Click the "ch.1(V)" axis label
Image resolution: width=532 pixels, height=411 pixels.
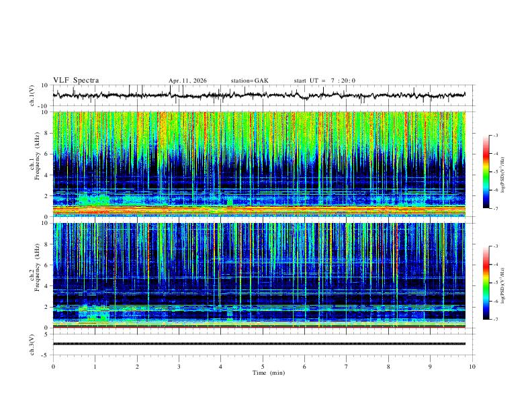pyautogui.click(x=32, y=95)
